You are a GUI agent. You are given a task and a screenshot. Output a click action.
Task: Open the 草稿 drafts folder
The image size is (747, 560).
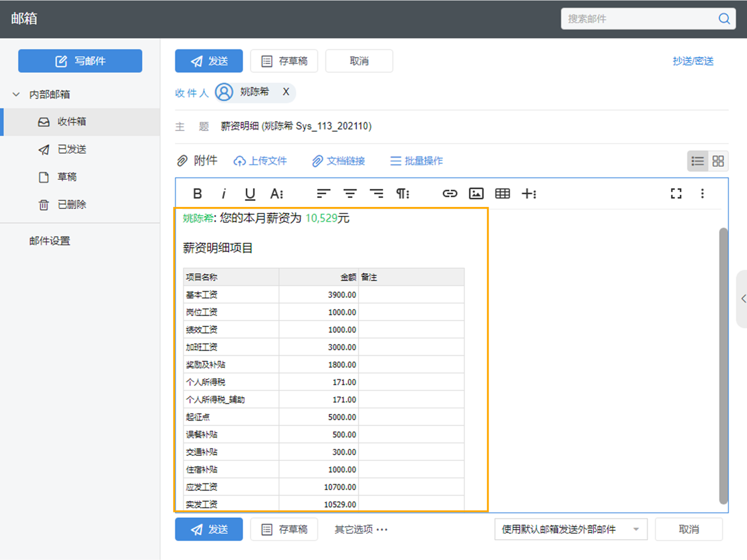click(x=80, y=177)
